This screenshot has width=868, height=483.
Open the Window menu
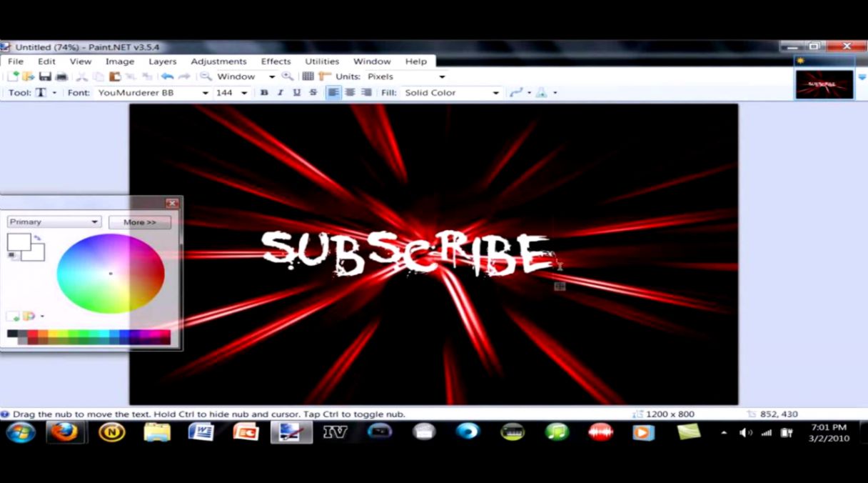click(372, 61)
